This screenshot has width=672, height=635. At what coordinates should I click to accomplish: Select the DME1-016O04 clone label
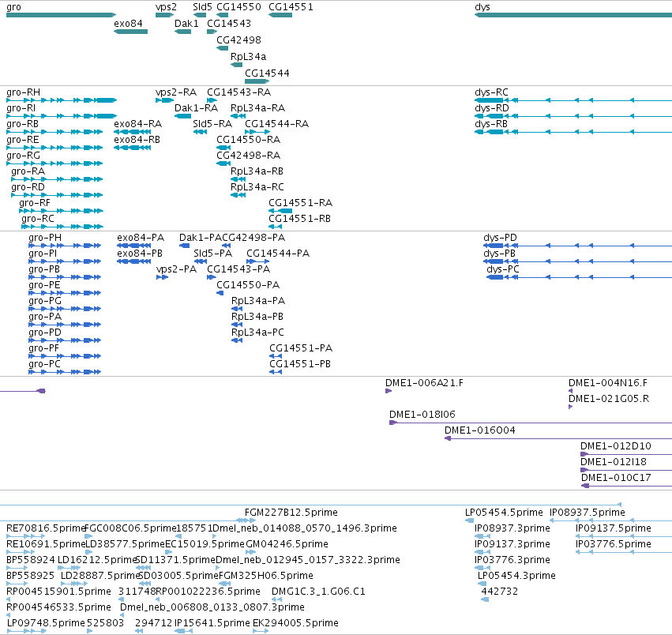[x=480, y=431]
